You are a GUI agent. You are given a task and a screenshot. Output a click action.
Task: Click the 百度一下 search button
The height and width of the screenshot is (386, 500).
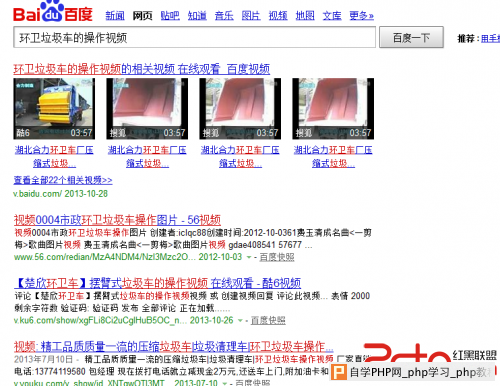point(411,38)
